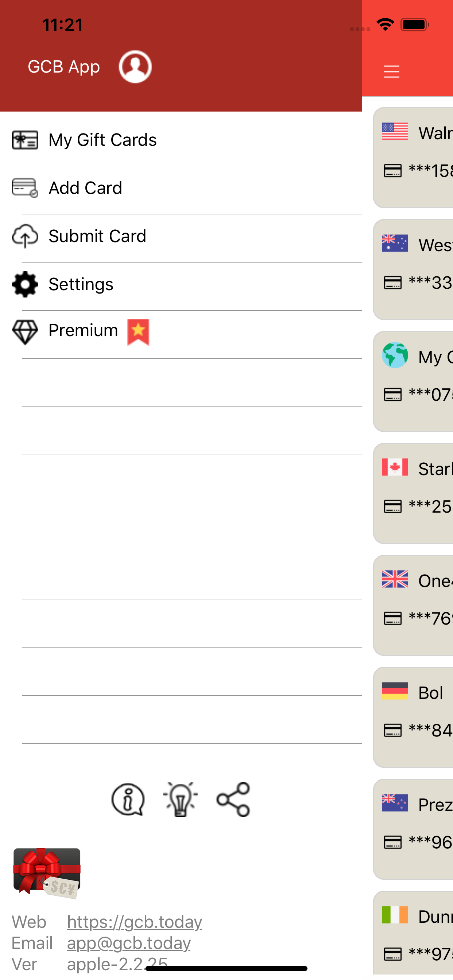Tap the GCB App title

point(64,67)
